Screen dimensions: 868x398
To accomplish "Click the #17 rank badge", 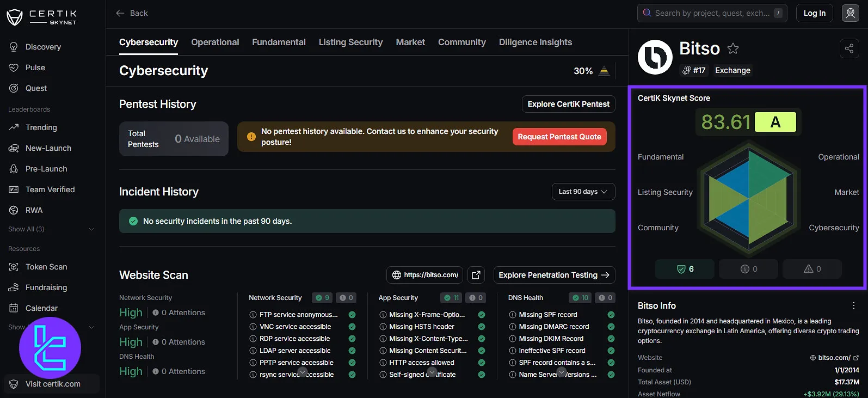I will [x=694, y=70].
